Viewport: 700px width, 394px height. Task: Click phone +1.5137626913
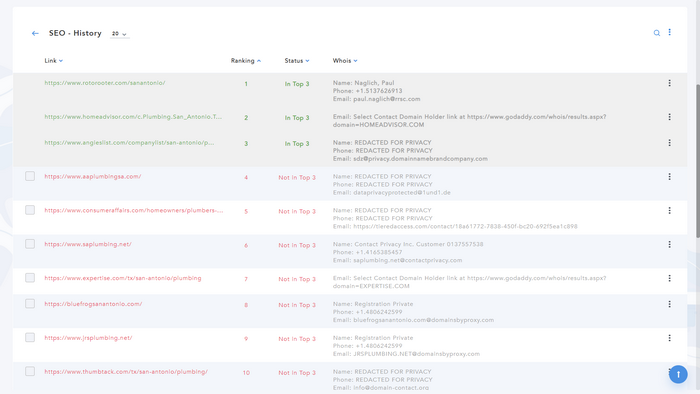pos(379,91)
